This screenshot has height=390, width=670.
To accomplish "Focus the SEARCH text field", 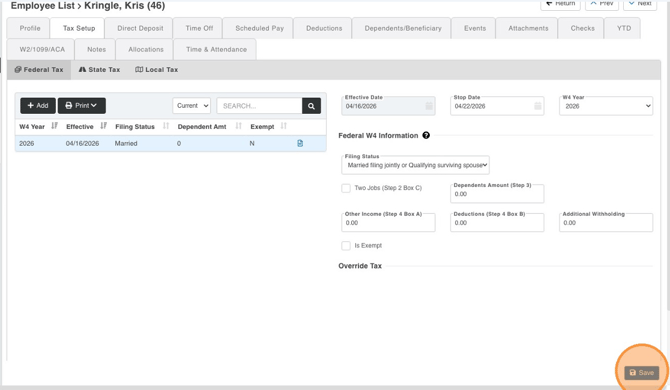I will 259,106.
